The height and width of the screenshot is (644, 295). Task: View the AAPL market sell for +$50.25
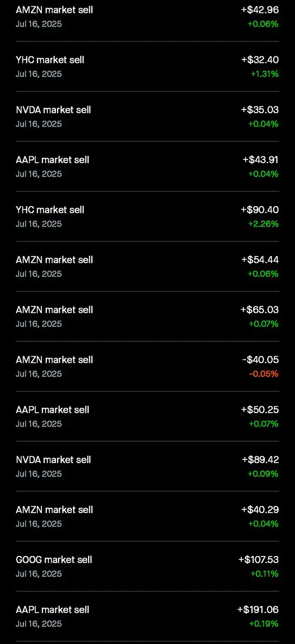[147, 416]
